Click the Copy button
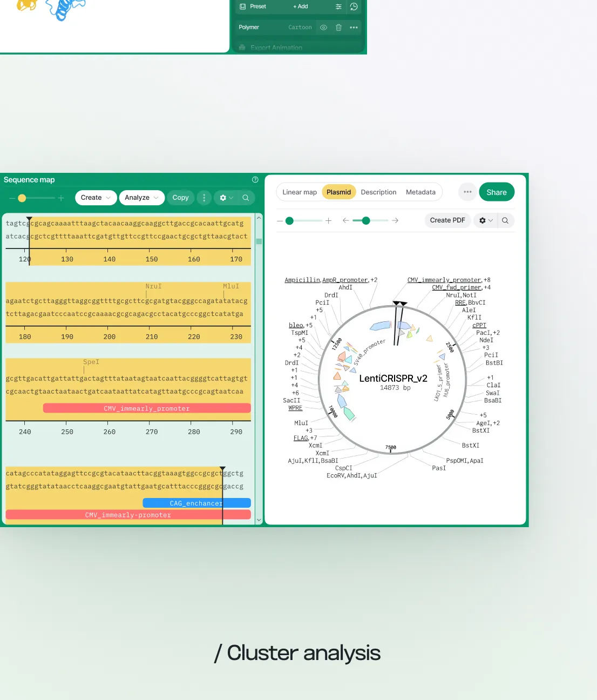This screenshot has width=597, height=700. 180,198
